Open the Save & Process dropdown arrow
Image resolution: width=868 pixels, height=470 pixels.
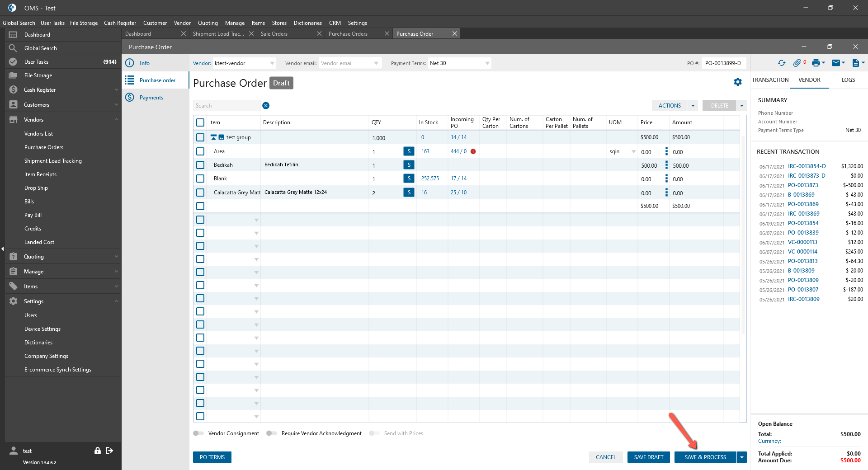point(742,457)
